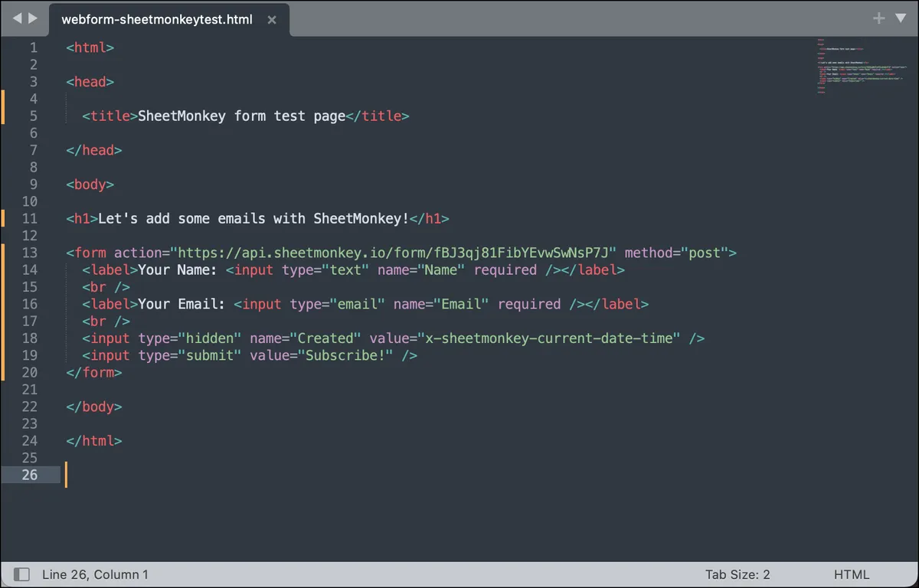919x588 pixels.
Task: Toggle the sidebar icon in status bar
Action: [22, 574]
